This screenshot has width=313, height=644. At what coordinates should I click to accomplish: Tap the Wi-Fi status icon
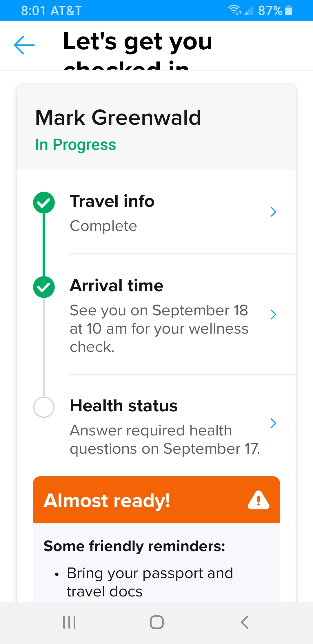pyautogui.click(x=234, y=10)
